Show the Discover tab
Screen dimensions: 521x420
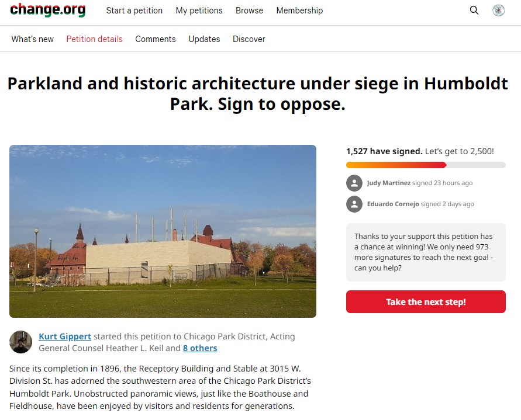[x=249, y=39]
